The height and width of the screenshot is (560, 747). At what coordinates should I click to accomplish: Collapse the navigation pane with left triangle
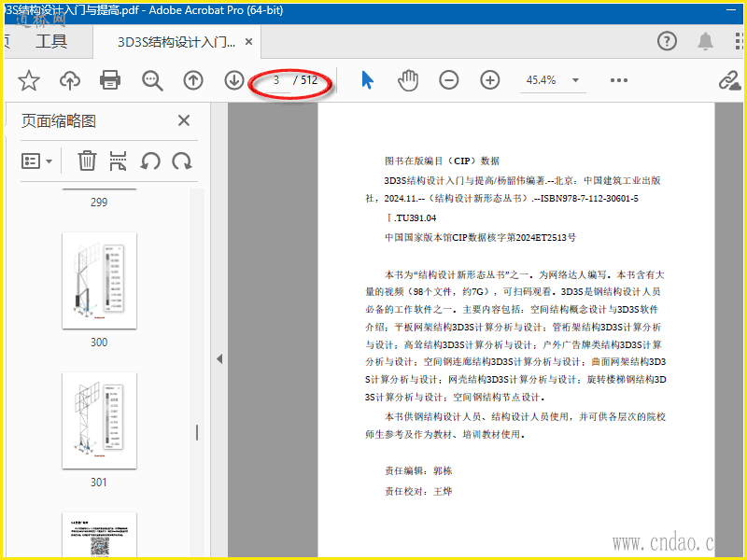click(x=219, y=358)
